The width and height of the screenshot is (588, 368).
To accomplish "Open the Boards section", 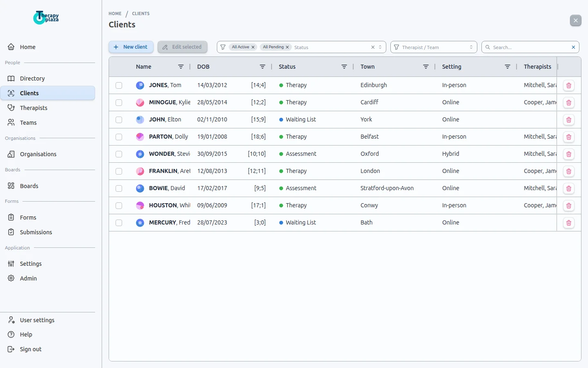I will tap(48, 186).
